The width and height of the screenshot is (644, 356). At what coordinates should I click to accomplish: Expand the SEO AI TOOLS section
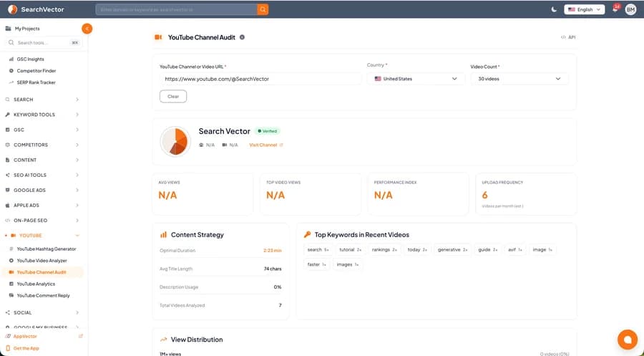click(42, 175)
